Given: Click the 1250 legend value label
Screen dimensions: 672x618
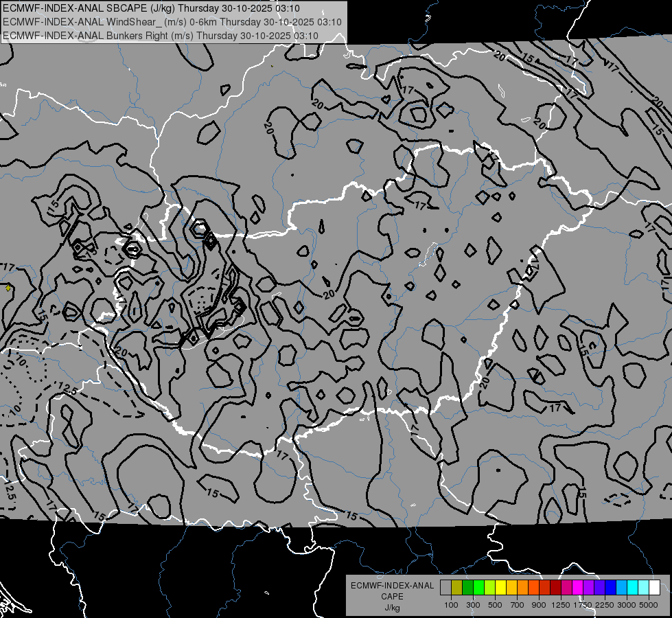Looking at the screenshot, I should (x=561, y=605).
